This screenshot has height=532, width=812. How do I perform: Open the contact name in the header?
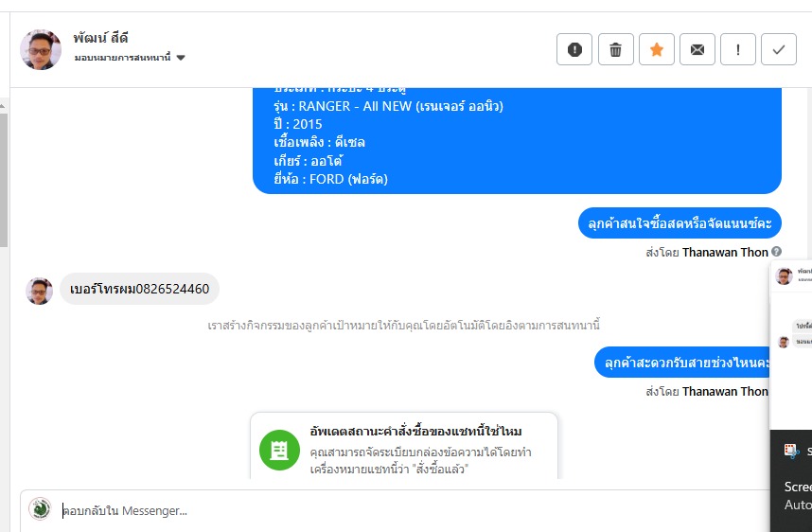[100, 39]
